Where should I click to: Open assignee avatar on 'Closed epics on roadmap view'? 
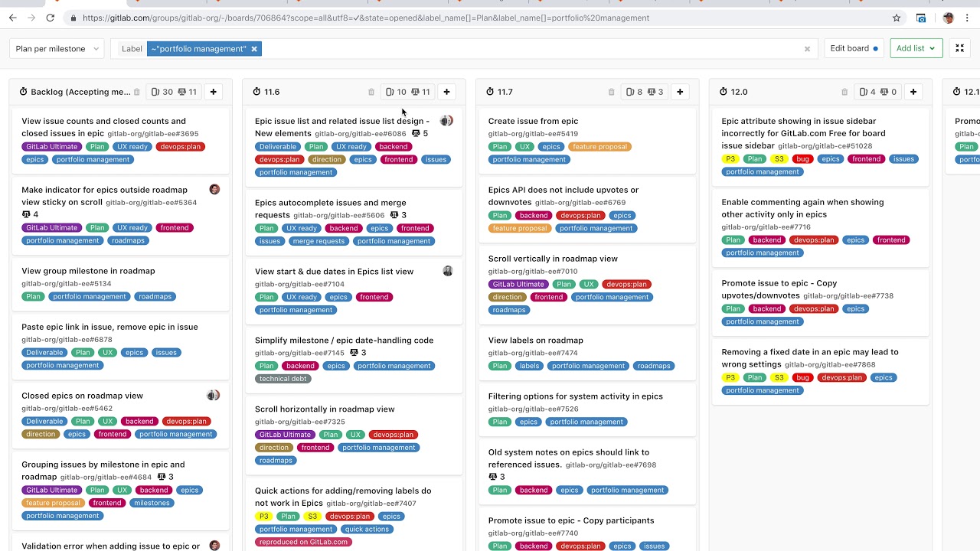click(x=213, y=395)
